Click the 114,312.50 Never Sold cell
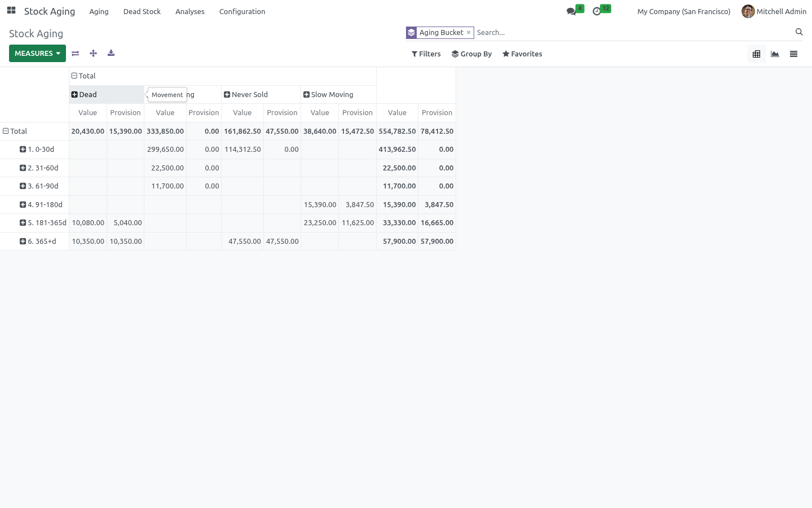This screenshot has width=812, height=508. click(x=242, y=150)
